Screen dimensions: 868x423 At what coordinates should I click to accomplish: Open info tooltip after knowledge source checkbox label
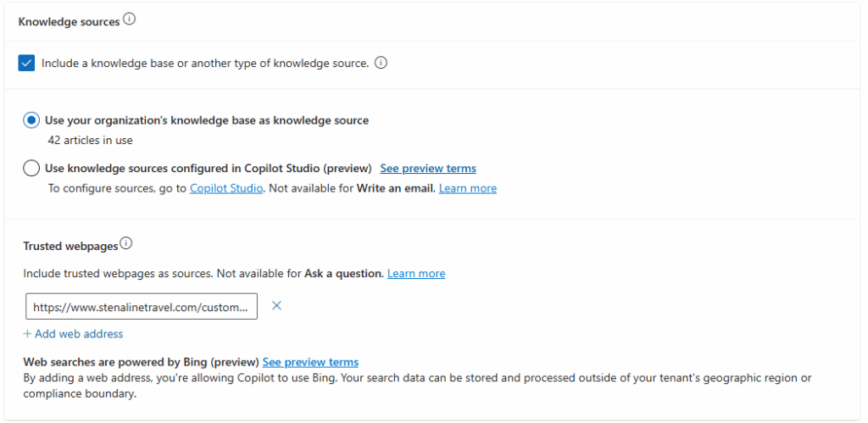pos(381,63)
